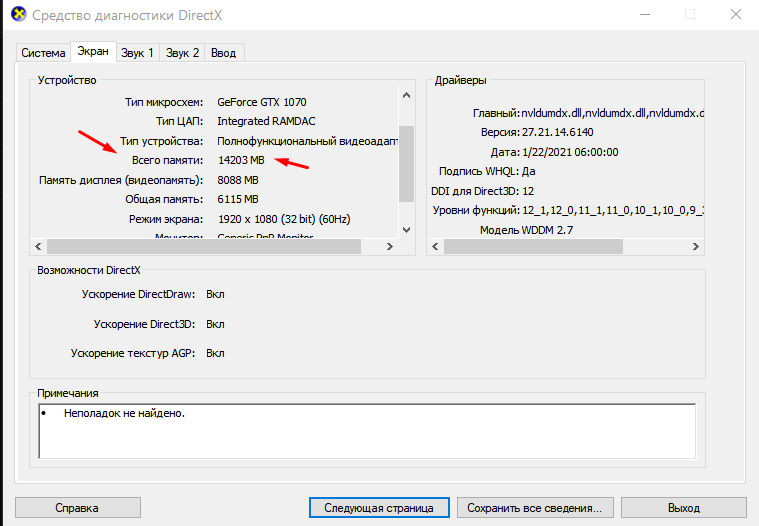This screenshot has width=759, height=526.
Task: Click the Ускорение Direct3D Вкл value
Action: 215,324
